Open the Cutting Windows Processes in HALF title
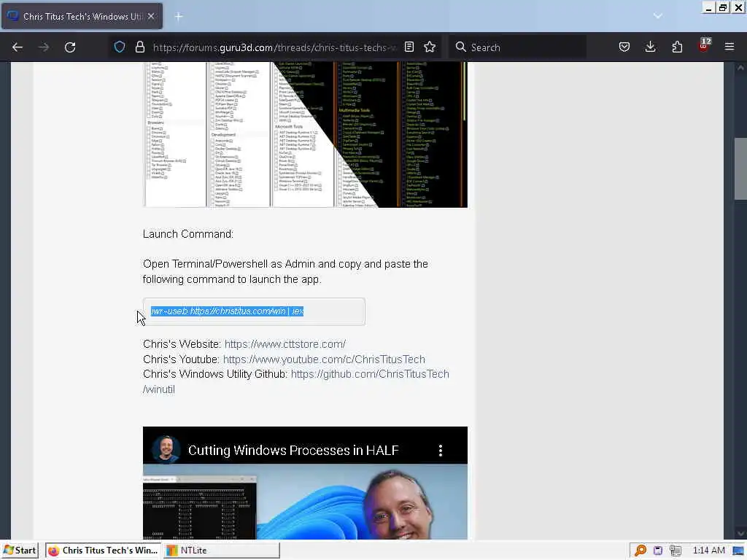747x560 pixels. [x=293, y=450]
